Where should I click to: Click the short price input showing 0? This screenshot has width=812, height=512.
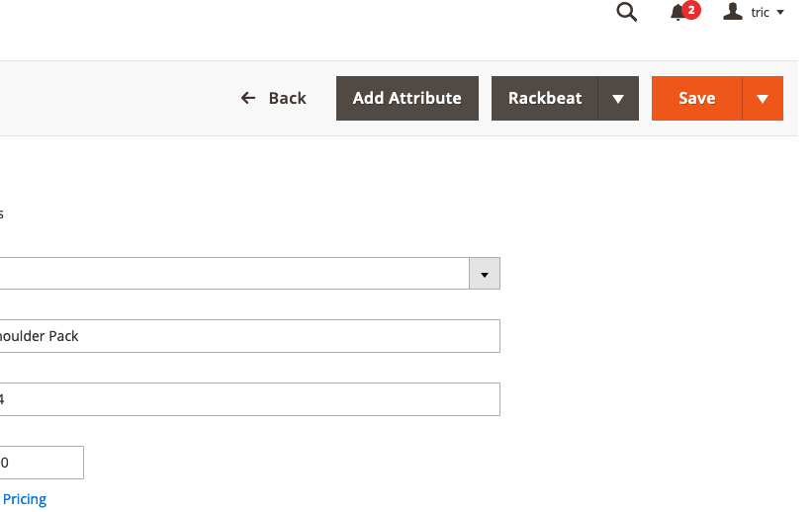point(40,463)
